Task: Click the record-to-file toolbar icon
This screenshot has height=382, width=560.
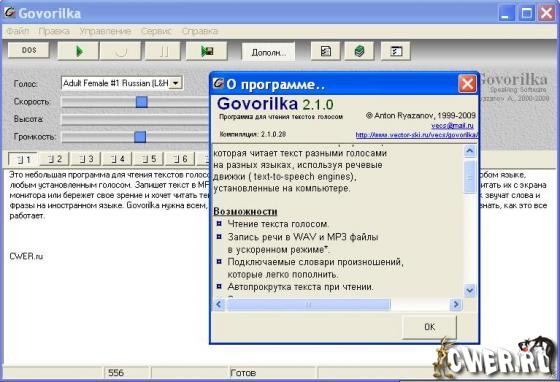Action: click(206, 51)
